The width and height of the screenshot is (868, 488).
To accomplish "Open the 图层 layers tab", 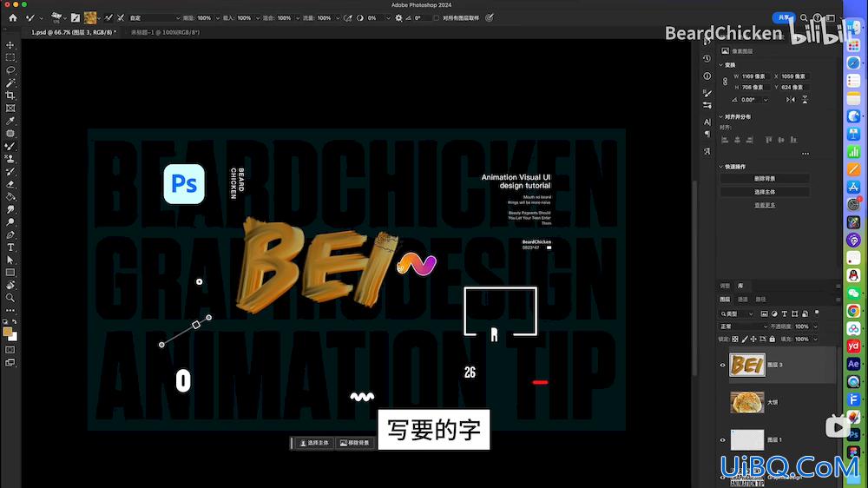I will pyautogui.click(x=725, y=299).
